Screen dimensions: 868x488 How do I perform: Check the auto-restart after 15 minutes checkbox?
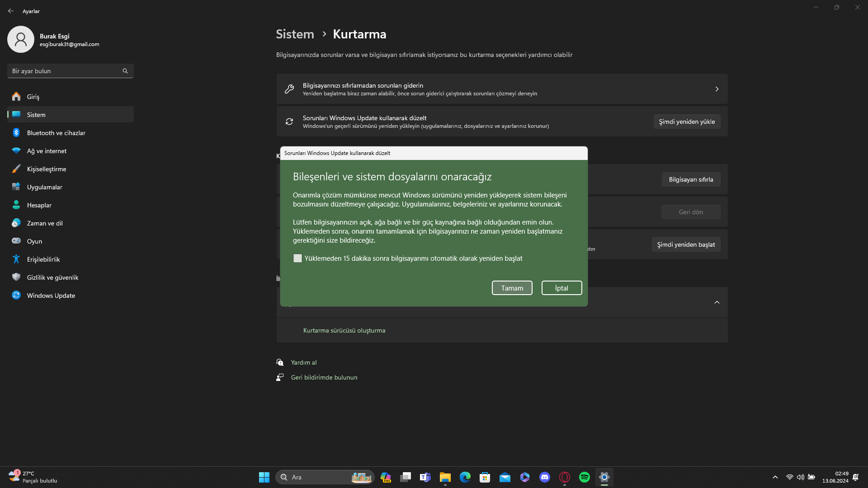[297, 258]
